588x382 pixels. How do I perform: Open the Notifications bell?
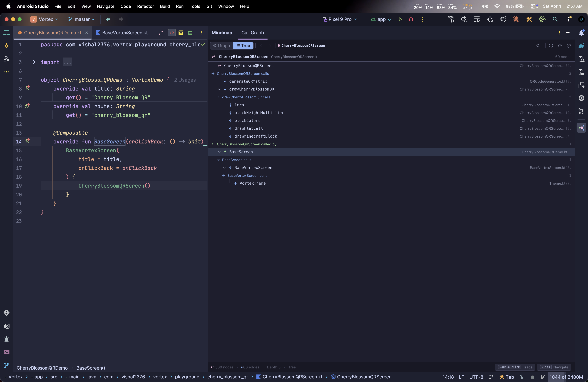click(x=581, y=33)
